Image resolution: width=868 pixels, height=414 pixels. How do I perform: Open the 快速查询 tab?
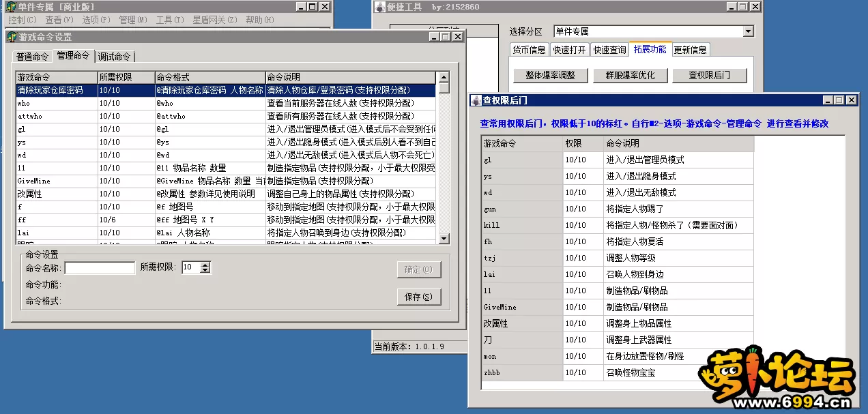coord(609,50)
